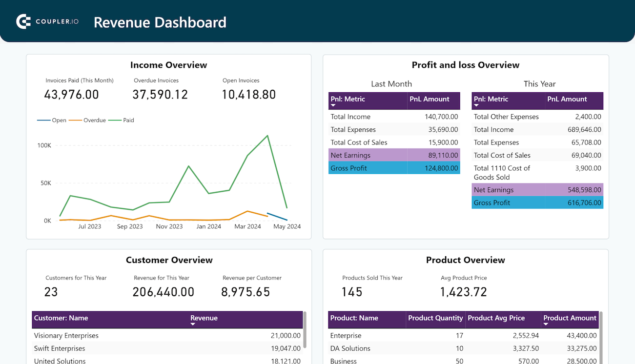Click the 3,327.50 average price cell
This screenshot has width=635, height=364.
pos(526,348)
